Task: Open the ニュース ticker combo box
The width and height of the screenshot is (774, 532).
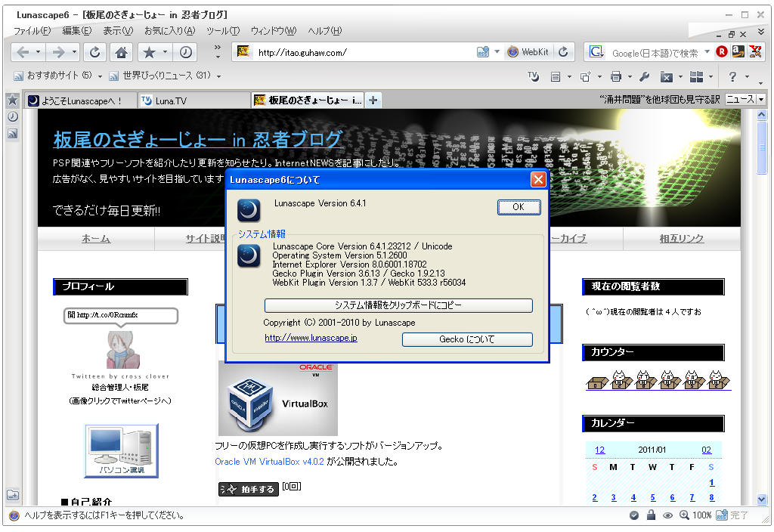Action: [x=745, y=100]
